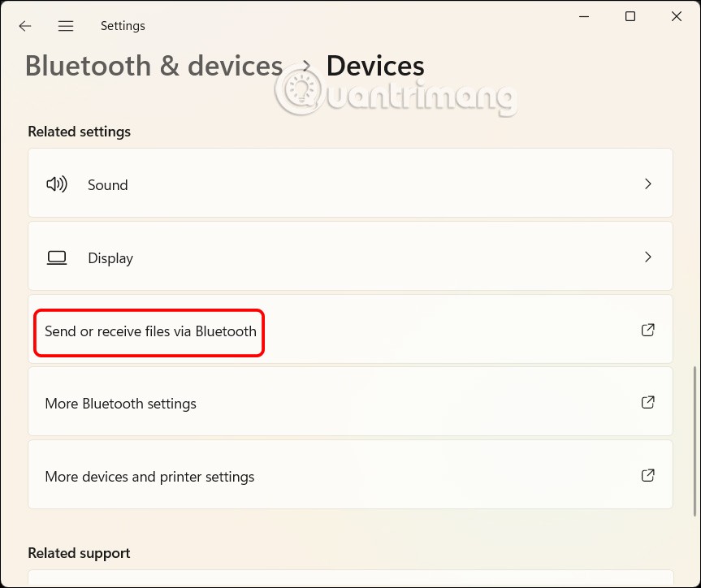
Task: Select the Display label text
Action: [110, 258]
